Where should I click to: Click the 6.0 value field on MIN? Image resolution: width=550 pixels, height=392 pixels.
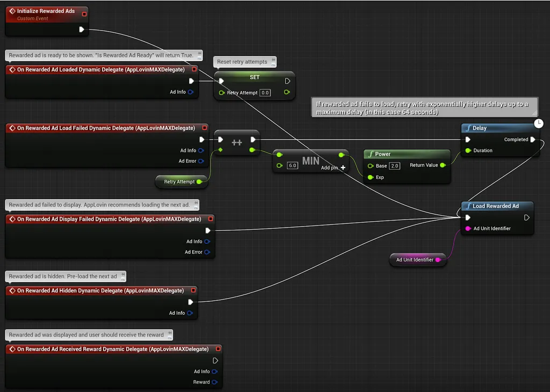tap(292, 166)
